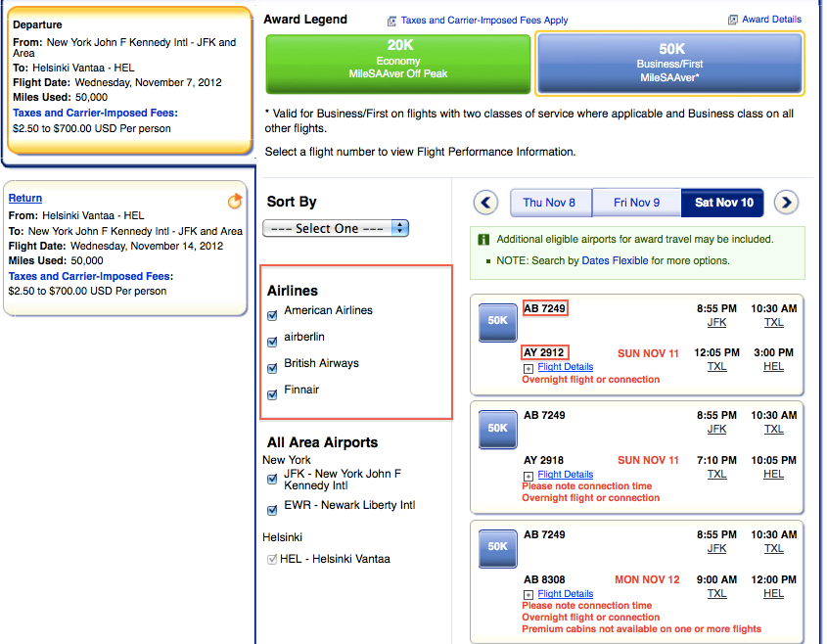Image resolution: width=827 pixels, height=644 pixels.
Task: Click HEL link in the AB 8308 row
Action: point(773,593)
